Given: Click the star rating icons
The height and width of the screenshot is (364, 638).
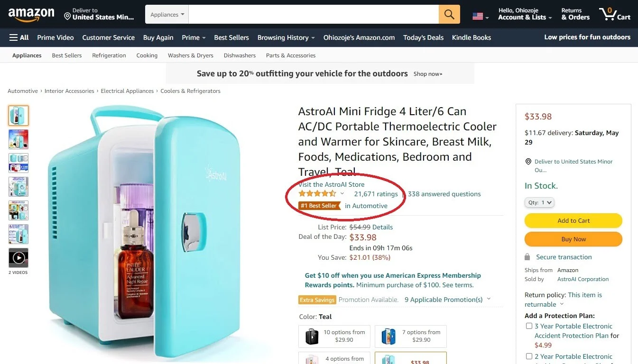Looking at the screenshot, I should 317,194.
